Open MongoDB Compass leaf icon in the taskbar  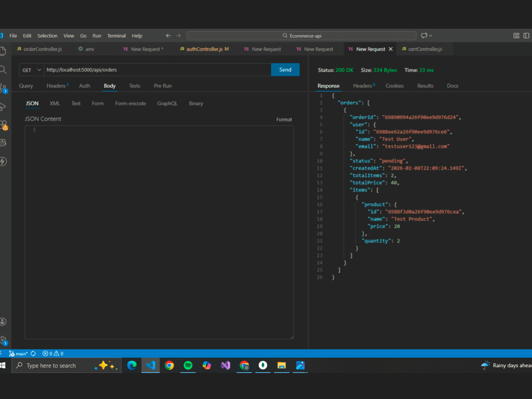click(x=263, y=365)
